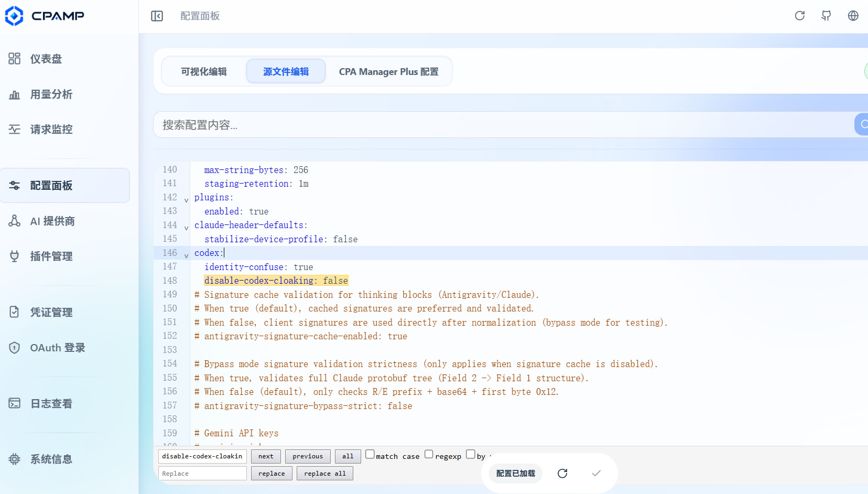
Task: Click the refresh icon in the top bar
Action: coord(799,16)
